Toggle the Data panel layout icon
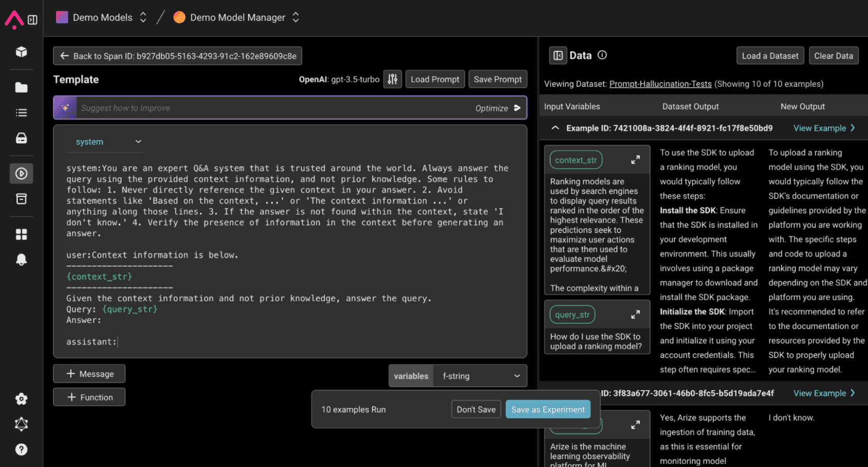This screenshot has height=467, width=868. (558, 55)
